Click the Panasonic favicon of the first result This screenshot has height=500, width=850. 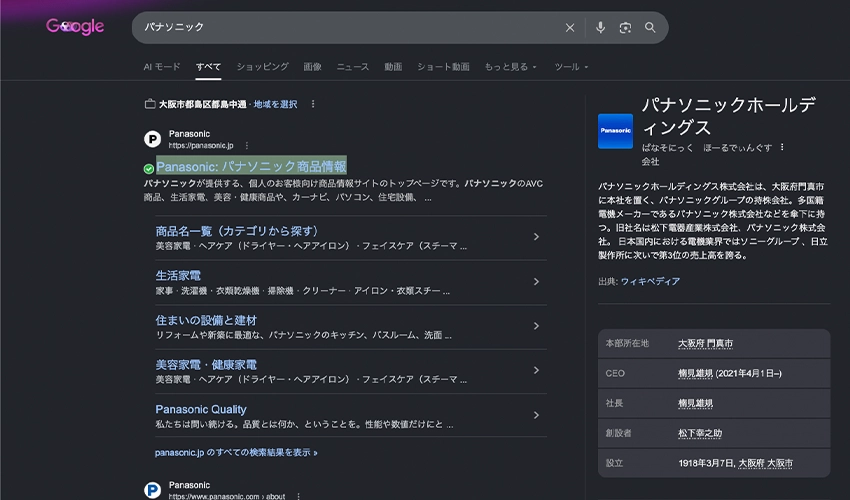[x=152, y=139]
